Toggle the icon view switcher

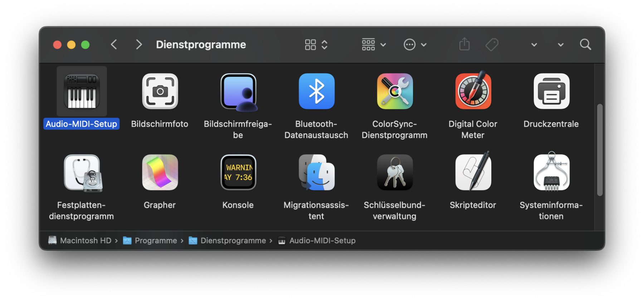[x=316, y=45]
